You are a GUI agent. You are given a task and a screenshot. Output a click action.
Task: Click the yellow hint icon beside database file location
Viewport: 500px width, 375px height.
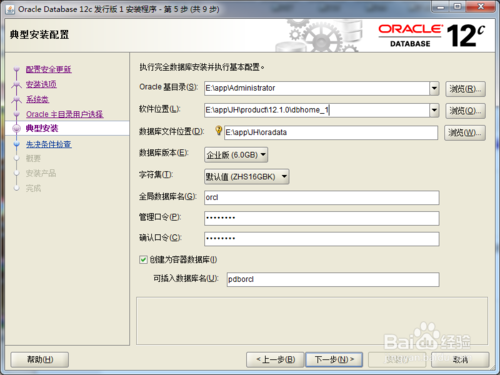click(x=218, y=130)
